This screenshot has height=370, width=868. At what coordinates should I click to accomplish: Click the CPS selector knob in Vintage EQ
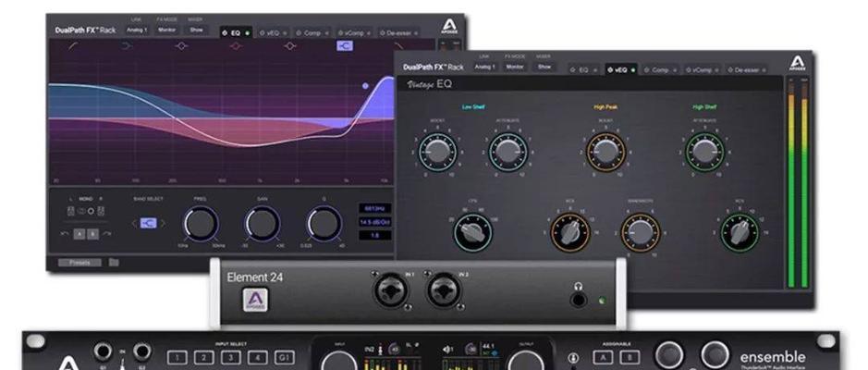click(x=472, y=233)
